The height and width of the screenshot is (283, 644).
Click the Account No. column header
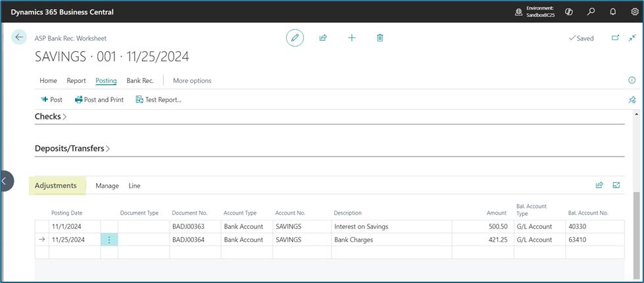pyautogui.click(x=290, y=213)
